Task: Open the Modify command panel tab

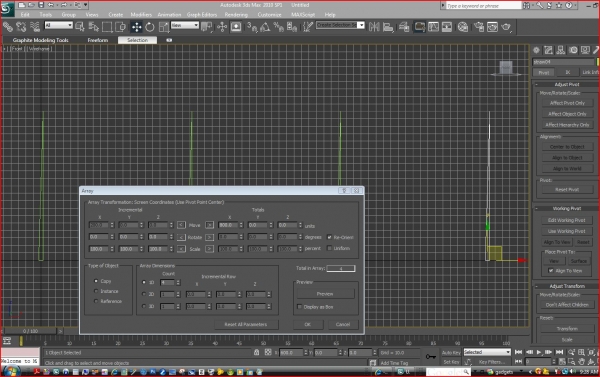Action: (x=548, y=50)
